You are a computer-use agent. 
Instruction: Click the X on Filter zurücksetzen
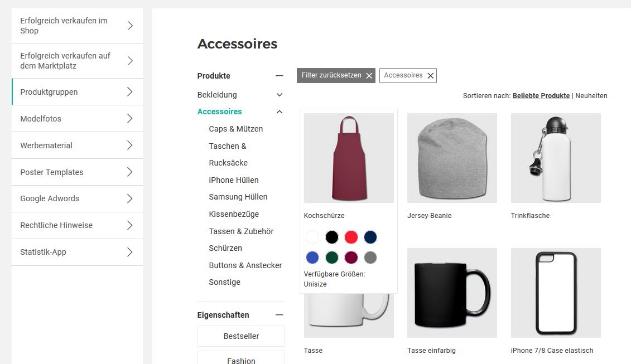tap(369, 76)
